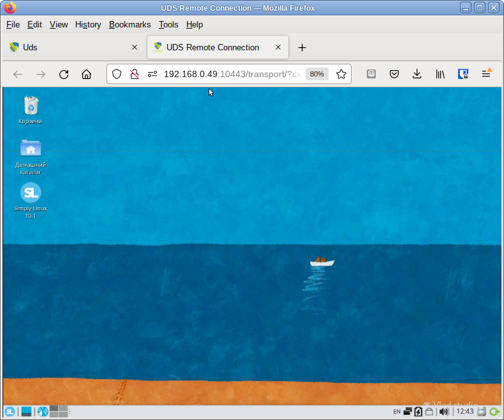Open the Firefox hamburger application menu
This screenshot has width=504, height=420.
[x=486, y=74]
